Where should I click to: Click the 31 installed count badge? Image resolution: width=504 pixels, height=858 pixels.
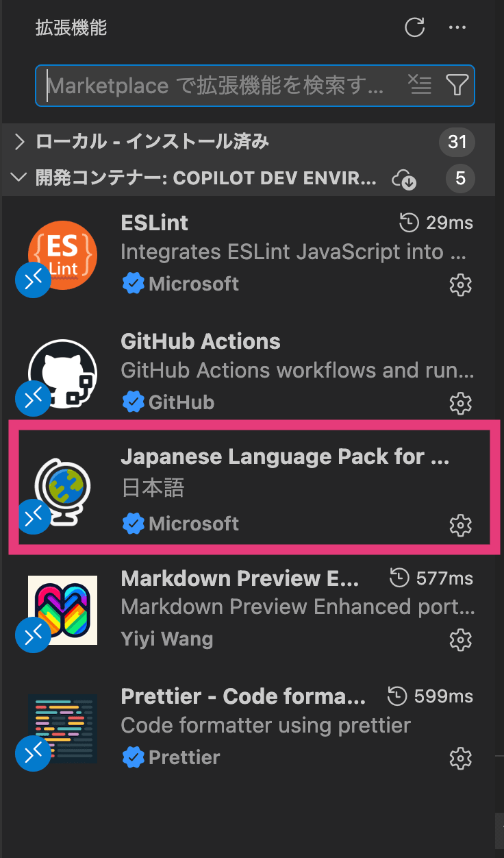tap(457, 142)
